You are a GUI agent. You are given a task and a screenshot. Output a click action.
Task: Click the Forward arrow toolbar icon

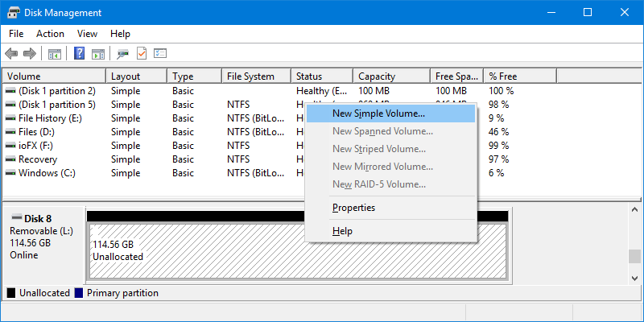point(29,54)
